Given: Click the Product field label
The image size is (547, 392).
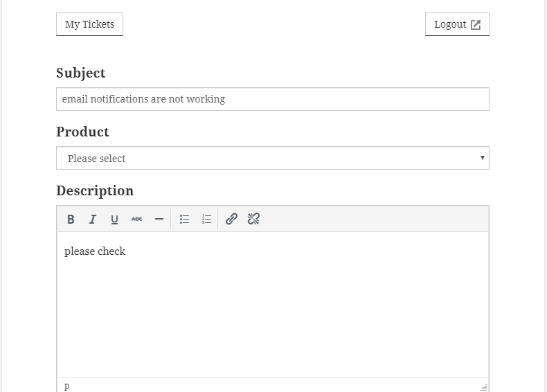Looking at the screenshot, I should pyautogui.click(x=82, y=132).
